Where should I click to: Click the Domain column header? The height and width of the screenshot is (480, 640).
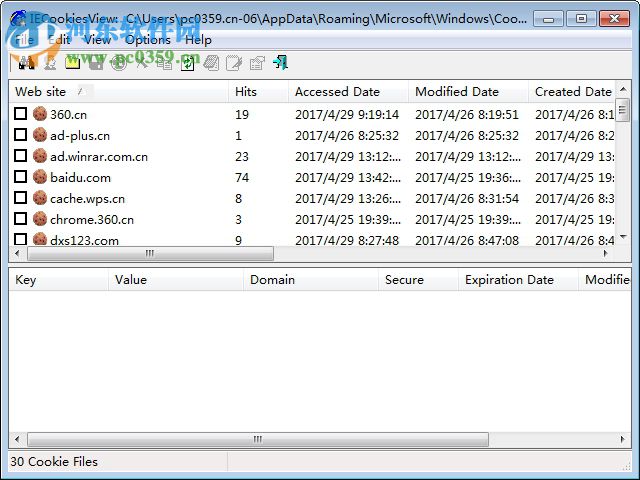coord(311,280)
